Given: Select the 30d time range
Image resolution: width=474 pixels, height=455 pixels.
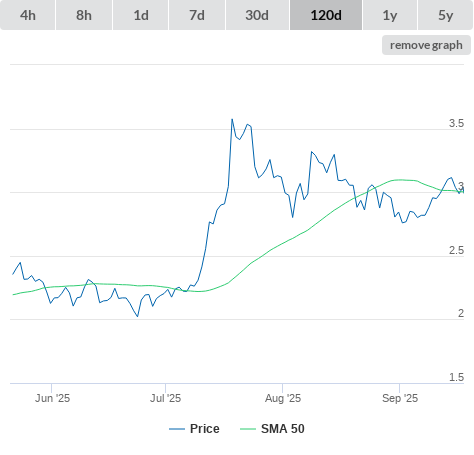Looking at the screenshot, I should click(x=257, y=15).
